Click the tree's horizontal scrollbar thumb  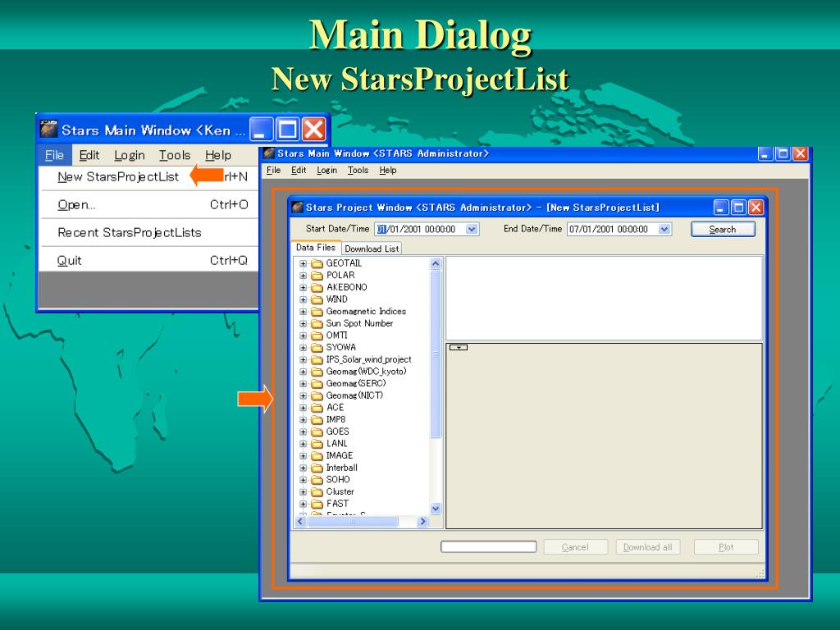pyautogui.click(x=352, y=521)
